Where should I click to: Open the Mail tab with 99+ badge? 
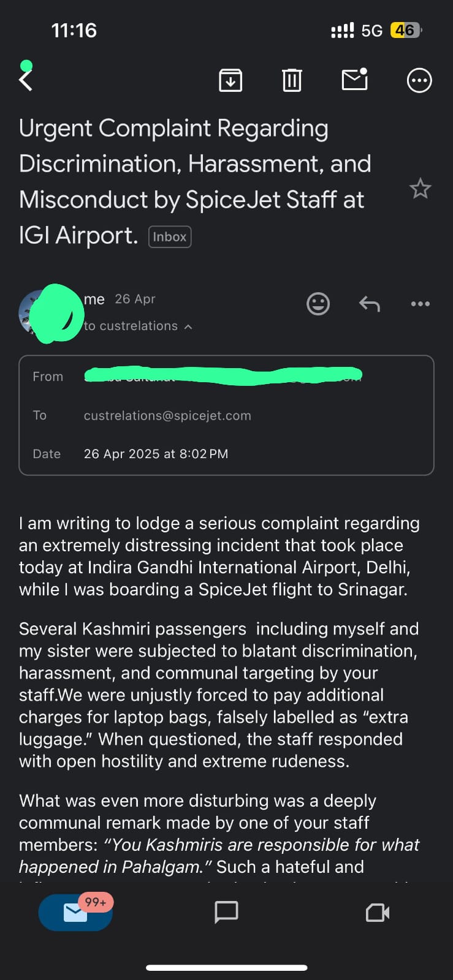(x=75, y=913)
